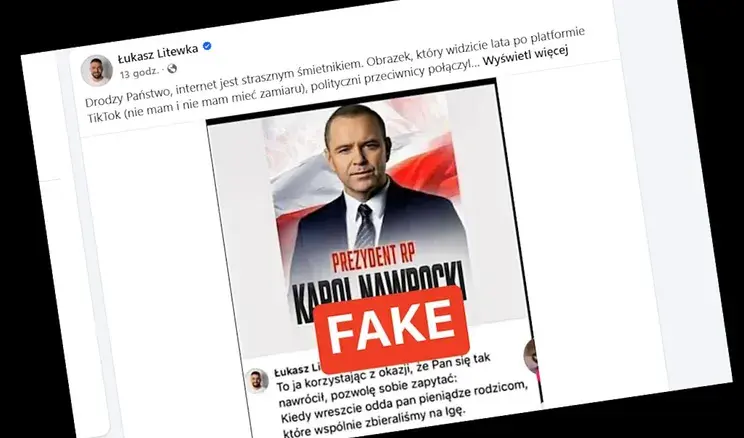Open Łukasz Litewka's round profile picture
This screenshot has height=438, width=744.
(96, 70)
